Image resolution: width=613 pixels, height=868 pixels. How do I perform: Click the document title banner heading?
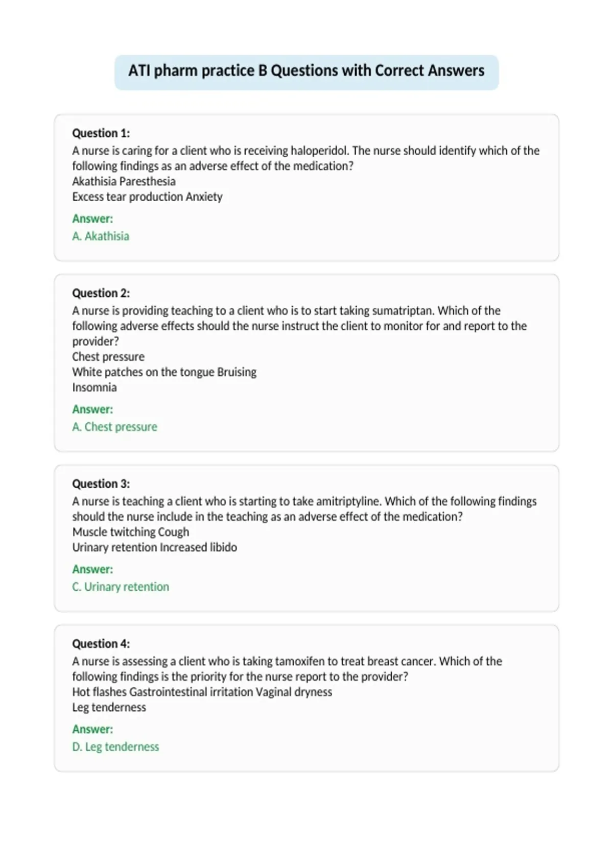tap(306, 71)
